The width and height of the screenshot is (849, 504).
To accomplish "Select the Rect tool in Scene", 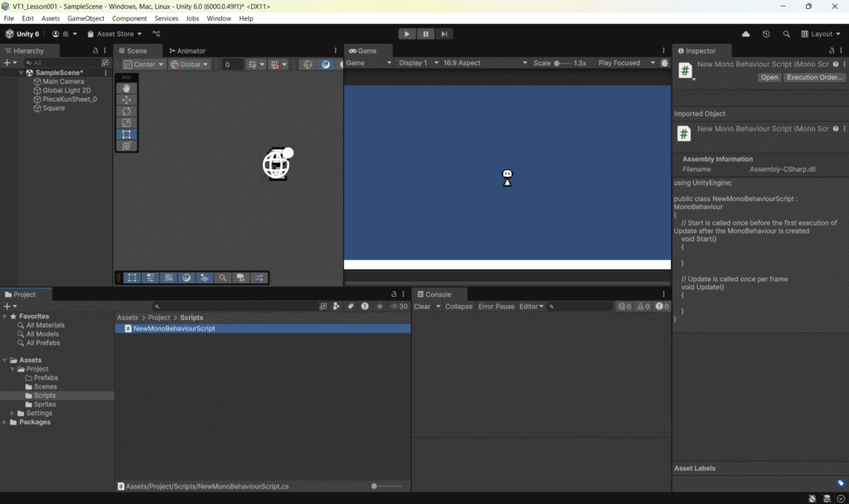I will pos(126,134).
